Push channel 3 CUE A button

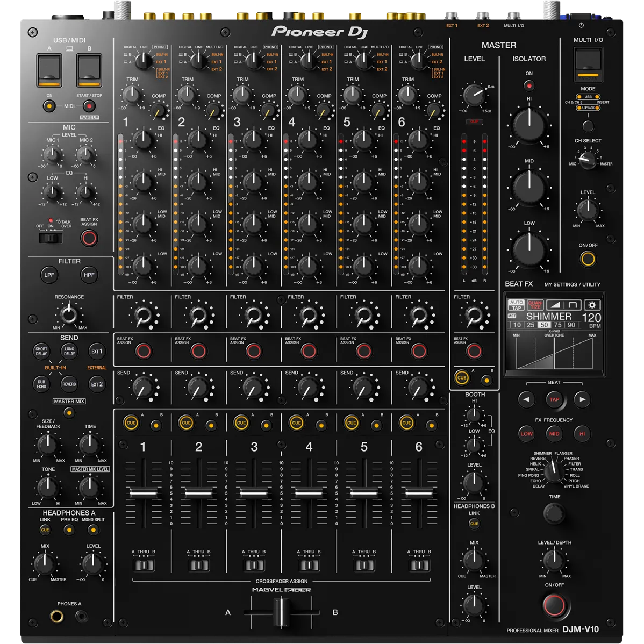coord(241,423)
